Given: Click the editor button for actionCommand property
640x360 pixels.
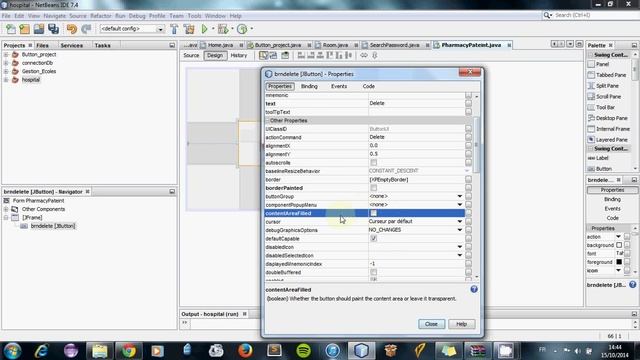Looking at the screenshot, I should [x=468, y=137].
